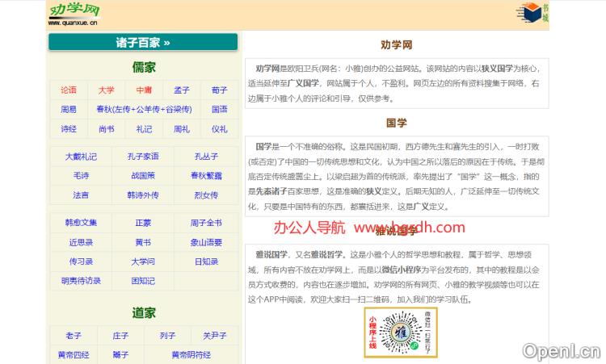Screen dimensions: 606x364
Task: Open the 书城 bookstore icon
Action: 535,13
